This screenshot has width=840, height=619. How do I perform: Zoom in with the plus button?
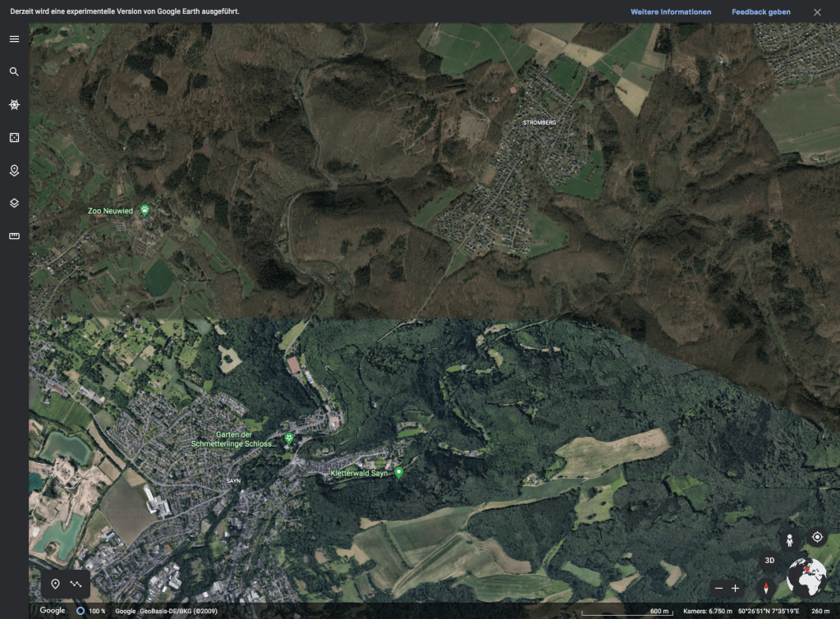coord(736,588)
